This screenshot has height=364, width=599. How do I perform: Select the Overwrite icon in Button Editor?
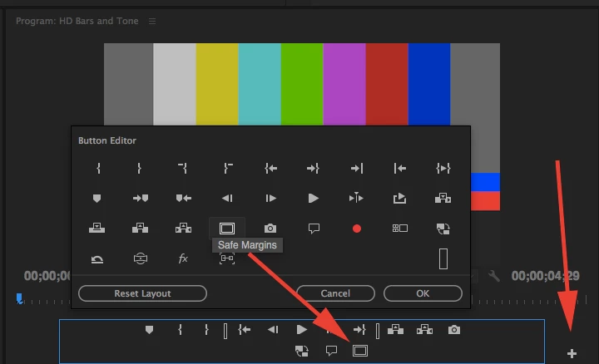[x=97, y=229]
